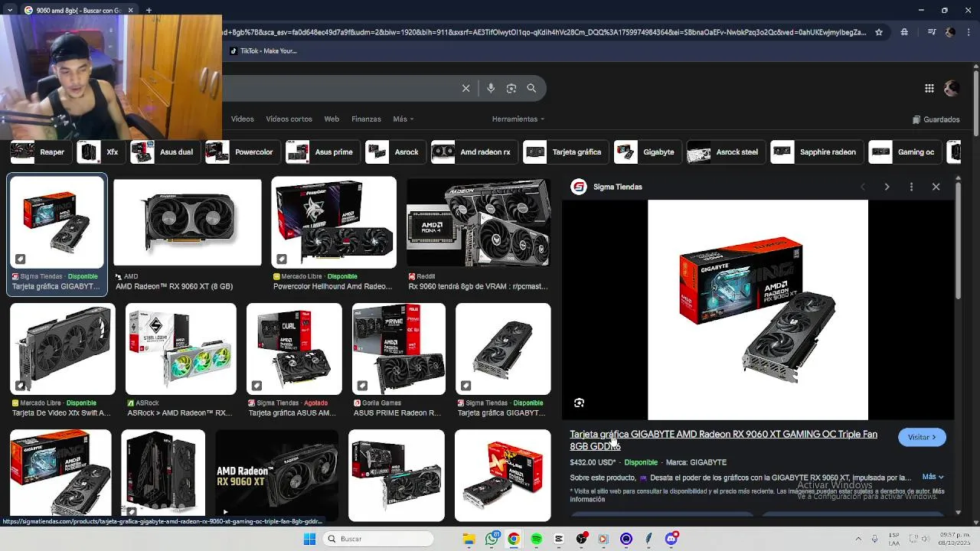This screenshot has width=980, height=551.
Task: Select the Gaming oc filter chip
Action: click(904, 152)
